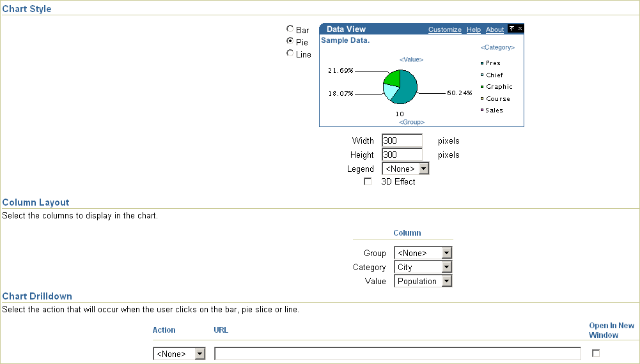Image resolution: width=640 pixels, height=364 pixels.
Task: Click the Data View close icon
Action: 520,28
